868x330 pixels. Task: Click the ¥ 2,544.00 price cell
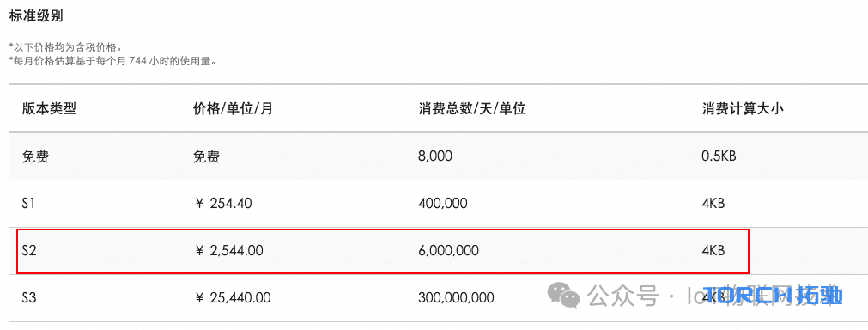tap(230, 251)
